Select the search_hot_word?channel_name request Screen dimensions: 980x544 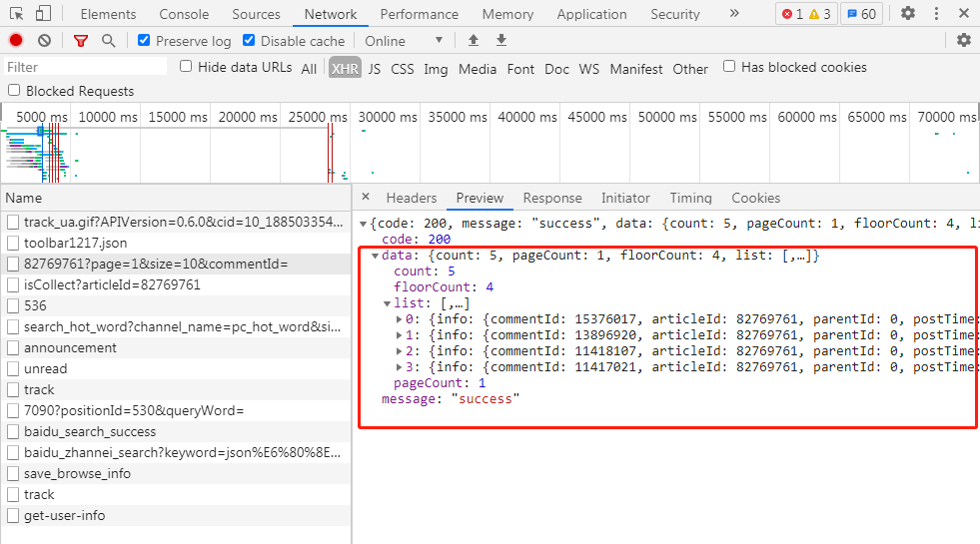pos(176,326)
